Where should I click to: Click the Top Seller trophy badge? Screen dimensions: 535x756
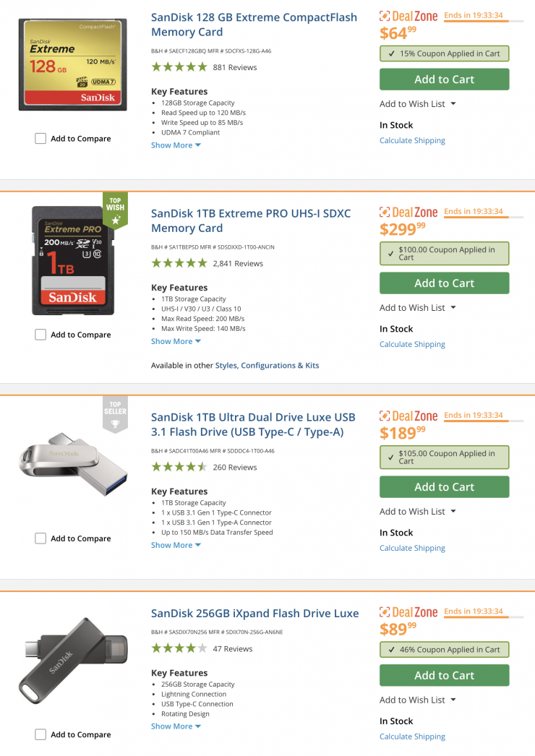tap(116, 413)
